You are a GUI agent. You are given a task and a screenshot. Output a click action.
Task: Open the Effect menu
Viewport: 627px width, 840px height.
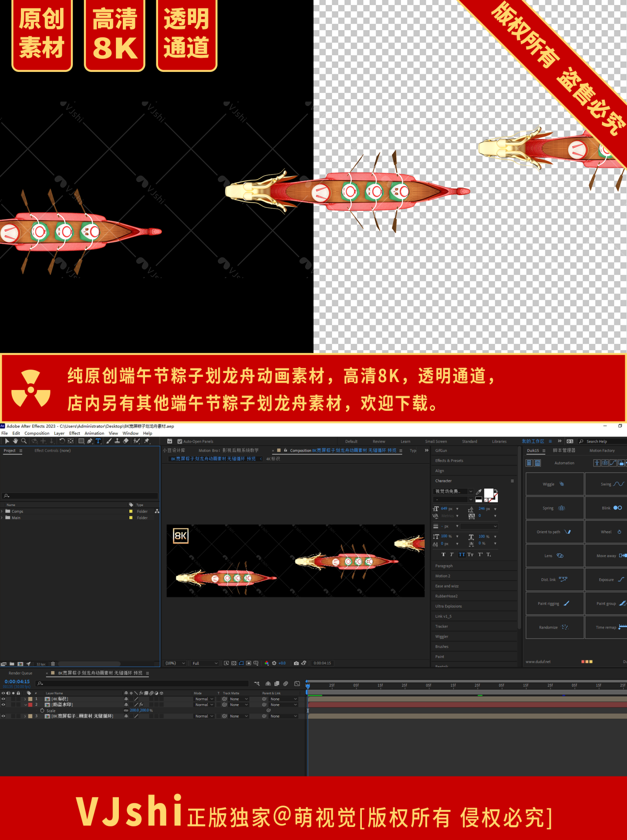tap(74, 433)
